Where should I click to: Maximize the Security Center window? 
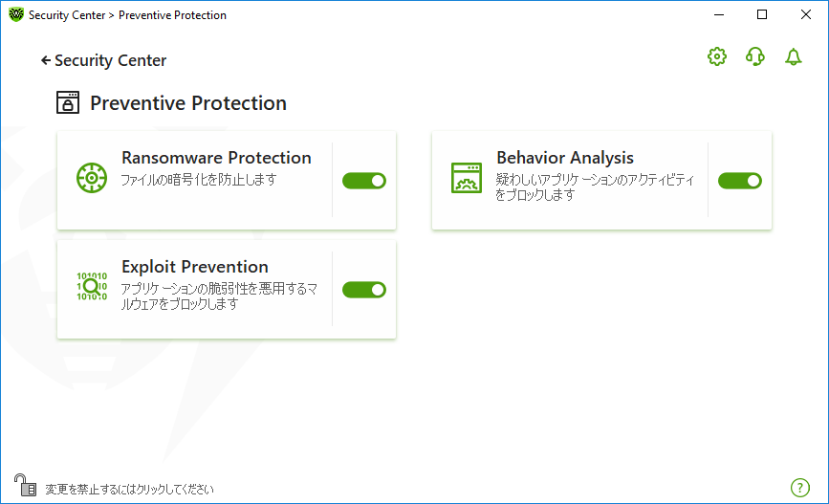tap(762, 14)
